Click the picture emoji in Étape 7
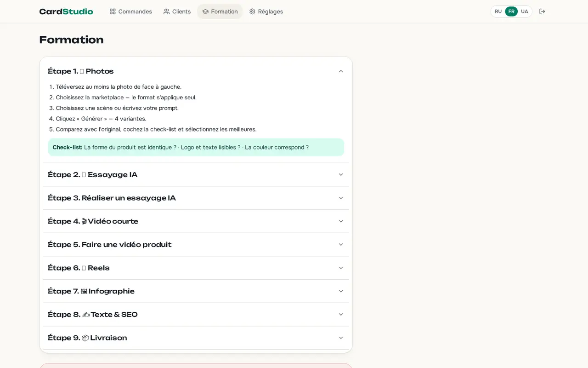This screenshot has height=368, width=588. click(84, 291)
